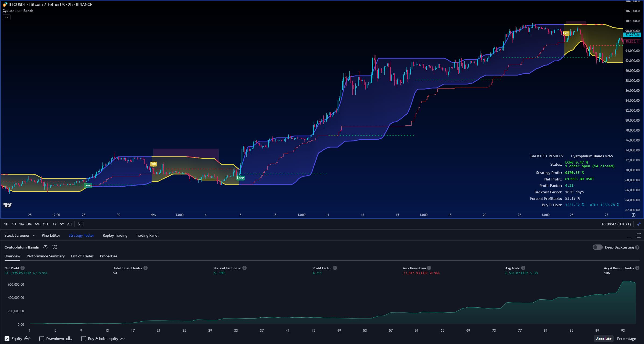
Task: Click the add alert clock icon
Action: pos(55,247)
